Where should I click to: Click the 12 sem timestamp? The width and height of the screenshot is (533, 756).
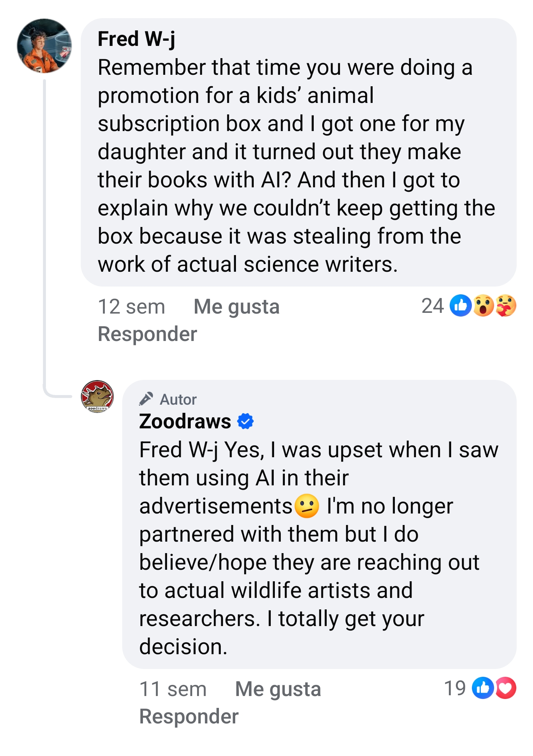131,307
